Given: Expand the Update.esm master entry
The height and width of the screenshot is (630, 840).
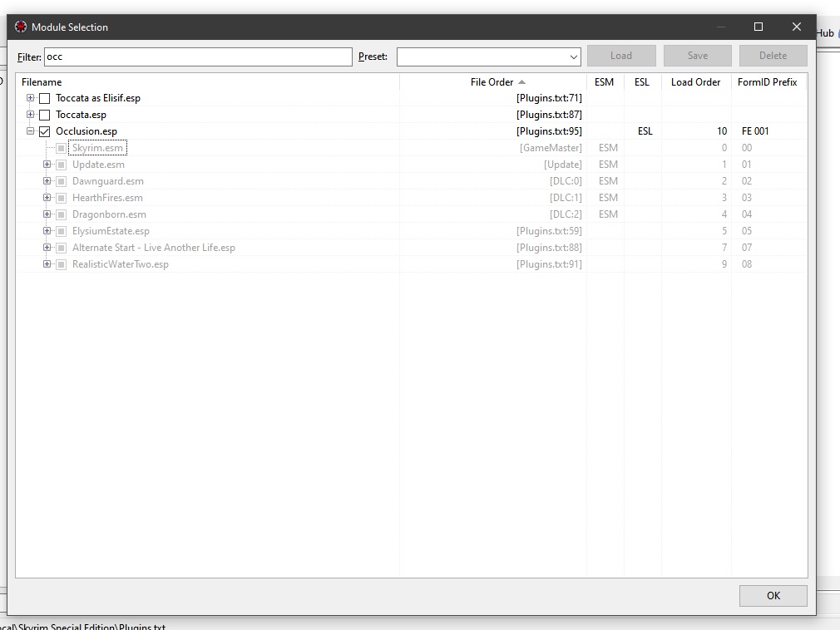Looking at the screenshot, I should (x=47, y=165).
